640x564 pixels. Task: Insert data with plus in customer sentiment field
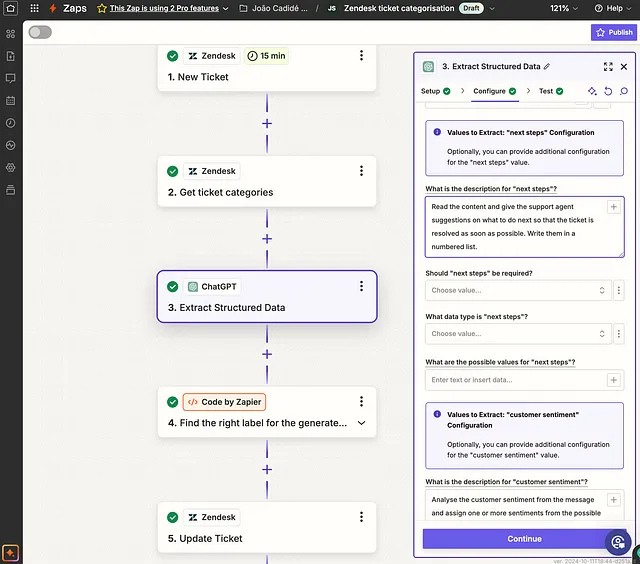click(x=613, y=500)
